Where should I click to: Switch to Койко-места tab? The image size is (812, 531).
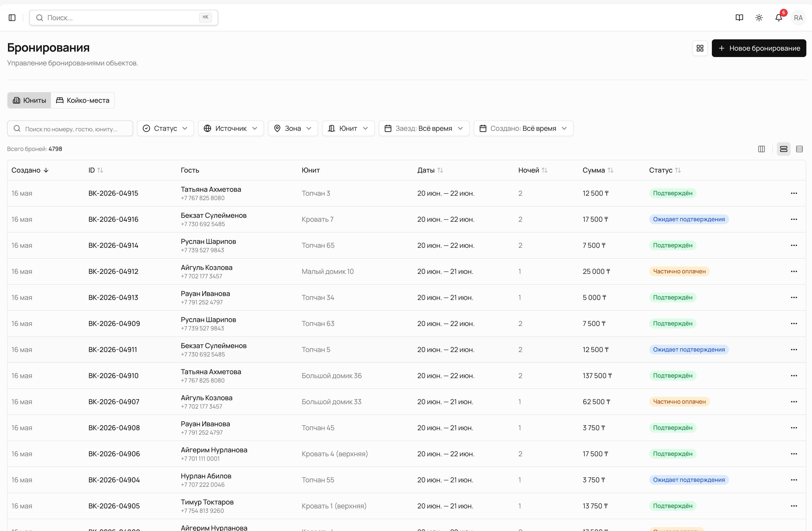tap(83, 100)
